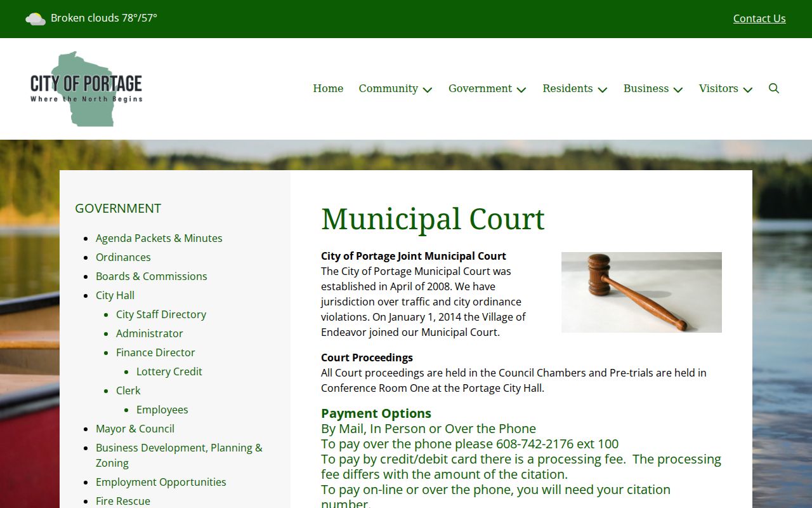Open the City Hall sidebar link

tap(115, 295)
